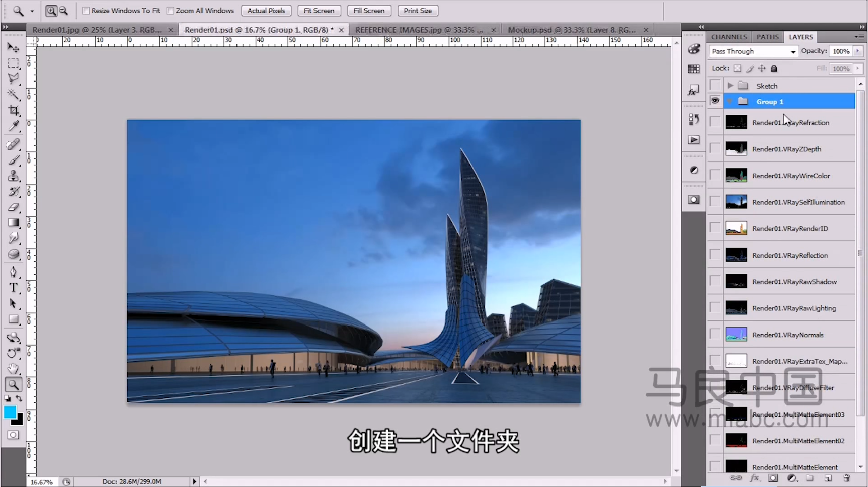This screenshot has width=868, height=487.
Task: Select the Eyedropper tool
Action: click(13, 126)
